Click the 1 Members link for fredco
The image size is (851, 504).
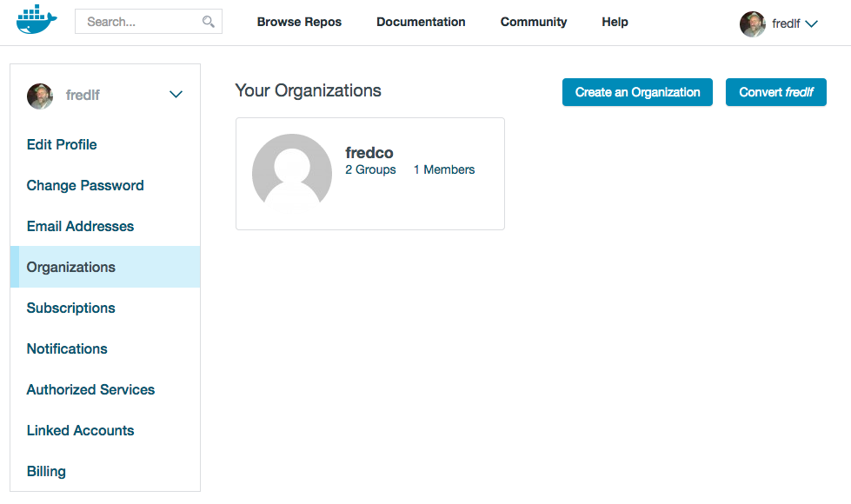[444, 169]
